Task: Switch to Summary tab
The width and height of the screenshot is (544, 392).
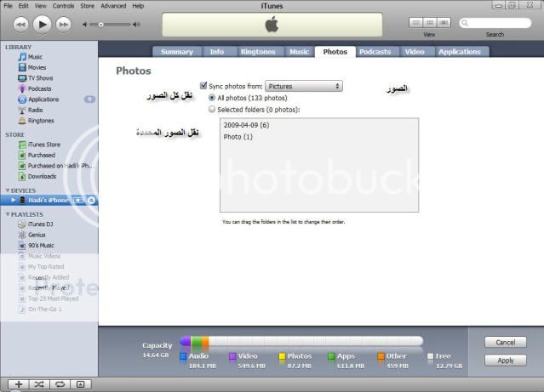Action: pyautogui.click(x=177, y=52)
